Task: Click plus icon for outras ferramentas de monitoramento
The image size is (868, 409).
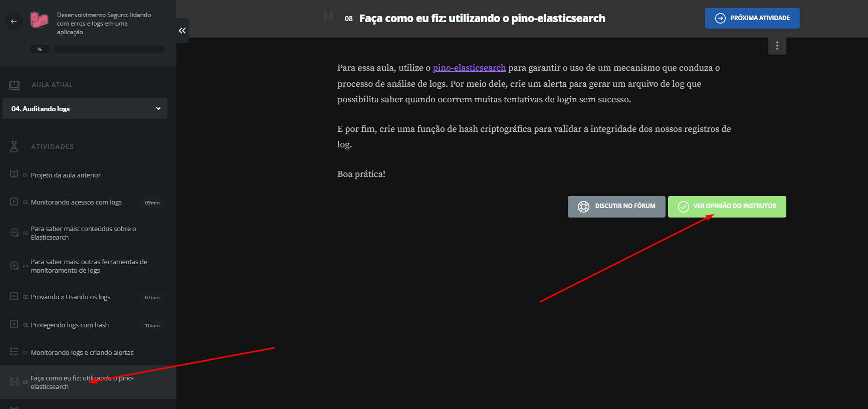Action: [14, 266]
